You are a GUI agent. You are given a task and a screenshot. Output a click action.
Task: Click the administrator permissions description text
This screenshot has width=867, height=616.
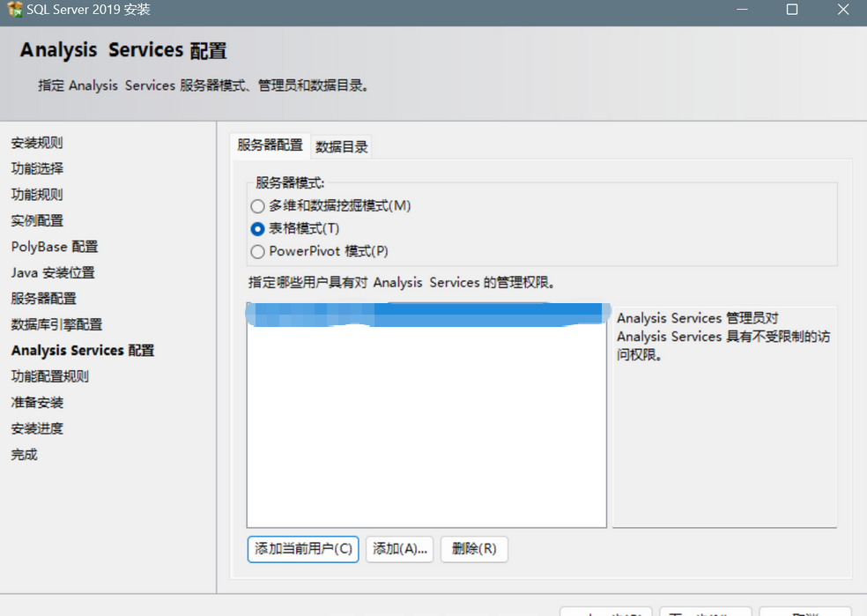[723, 337]
